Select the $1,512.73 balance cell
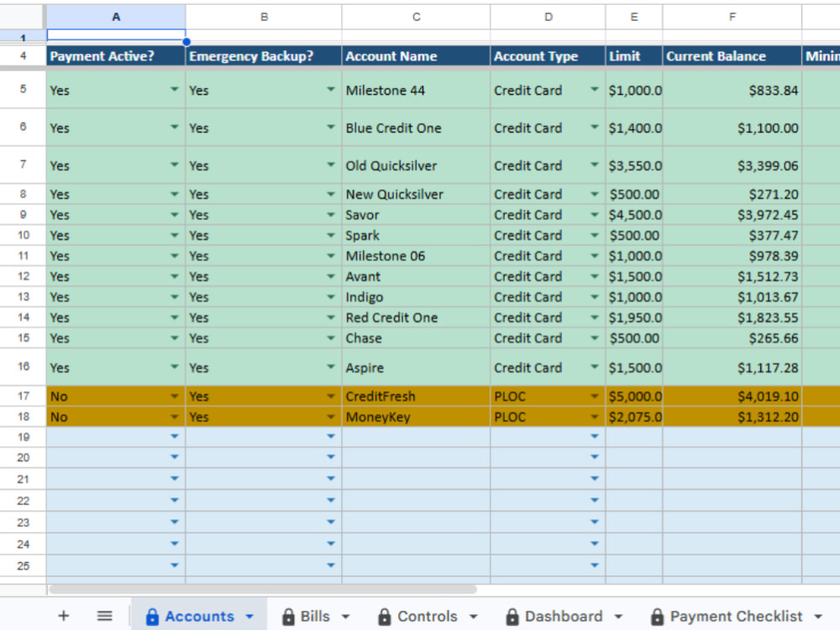 (x=732, y=276)
